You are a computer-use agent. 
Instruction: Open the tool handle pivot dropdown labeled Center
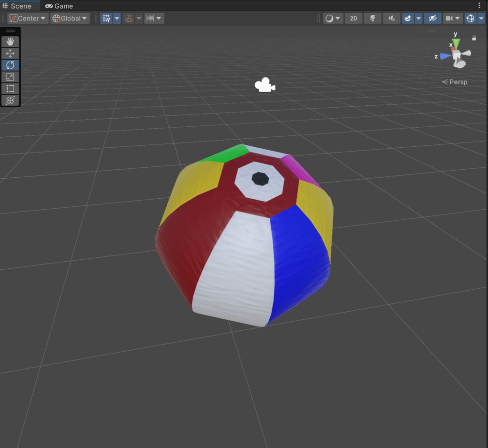[x=27, y=18]
